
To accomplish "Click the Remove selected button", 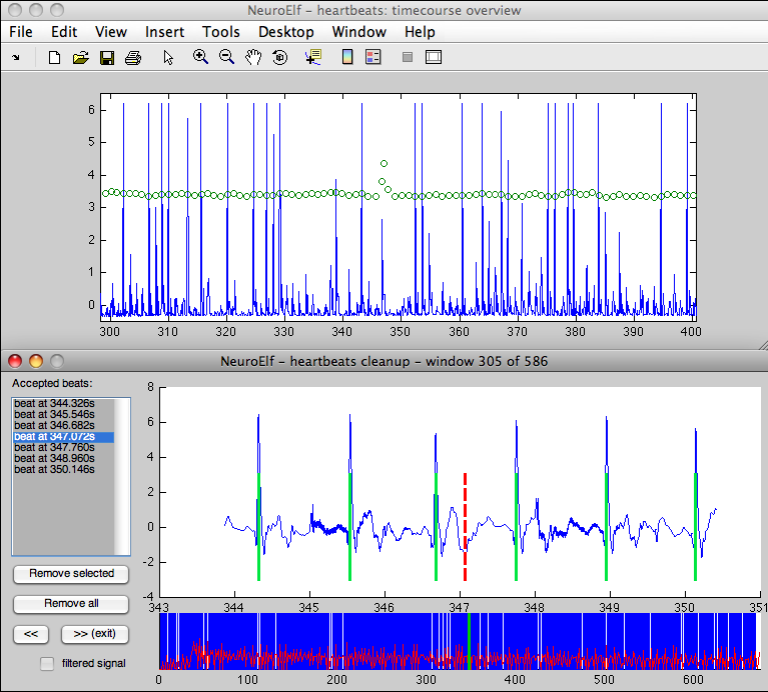I will [x=71, y=574].
